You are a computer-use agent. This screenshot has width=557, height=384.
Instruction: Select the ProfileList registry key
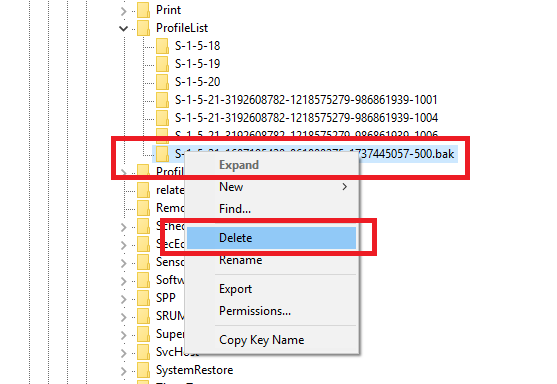click(x=182, y=28)
